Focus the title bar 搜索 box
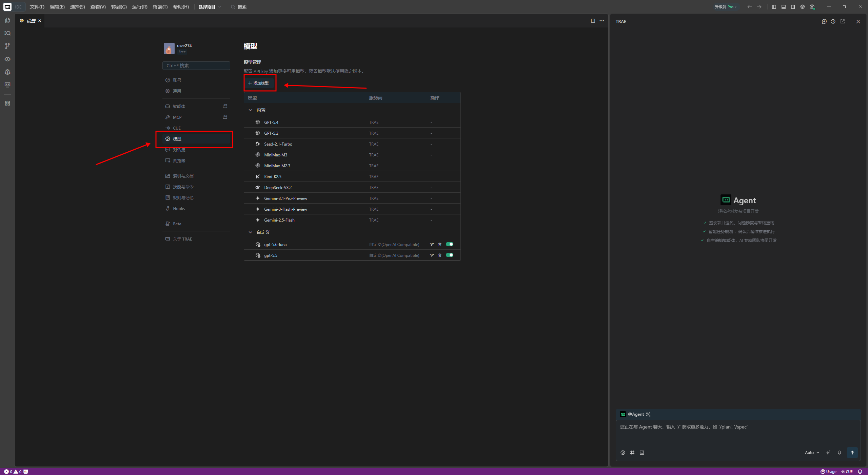This screenshot has height=475, width=868. pos(239,7)
